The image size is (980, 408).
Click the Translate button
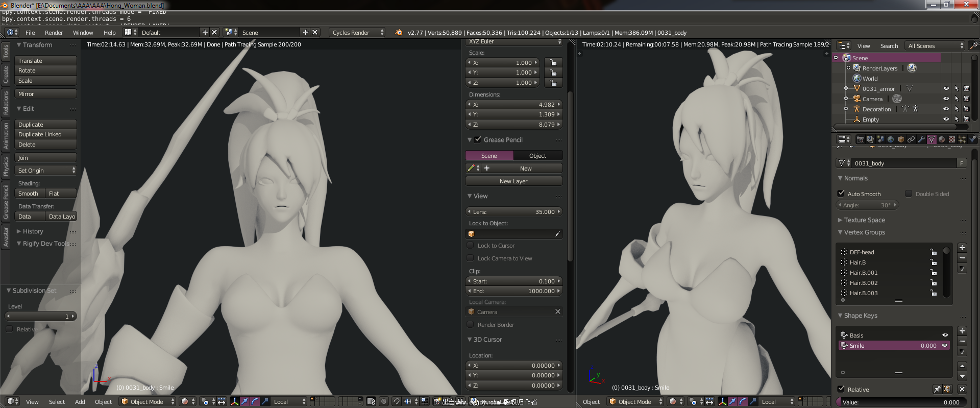(x=45, y=60)
